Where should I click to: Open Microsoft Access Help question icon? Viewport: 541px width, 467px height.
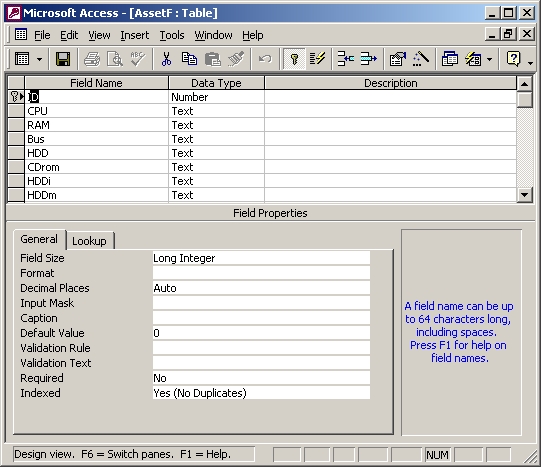coord(513,59)
